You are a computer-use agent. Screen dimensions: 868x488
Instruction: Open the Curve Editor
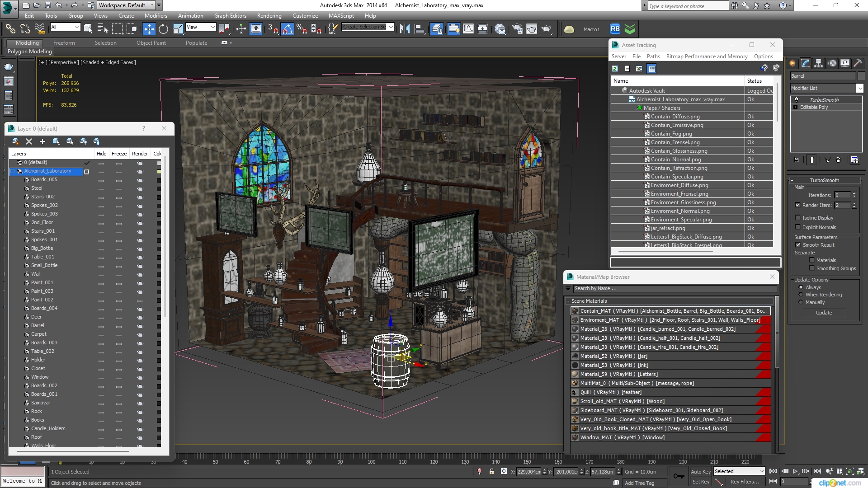(x=468, y=29)
